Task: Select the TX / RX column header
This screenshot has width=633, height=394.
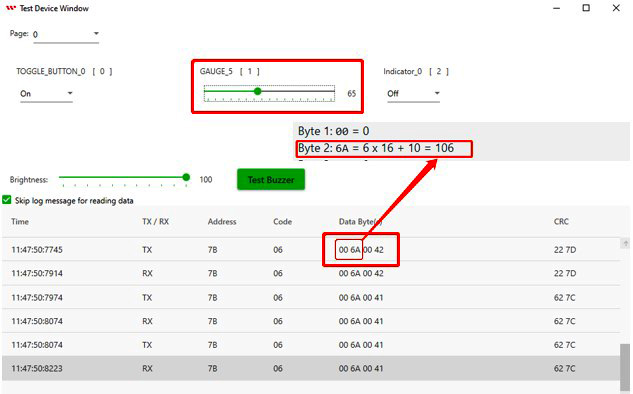Action: coord(155,222)
